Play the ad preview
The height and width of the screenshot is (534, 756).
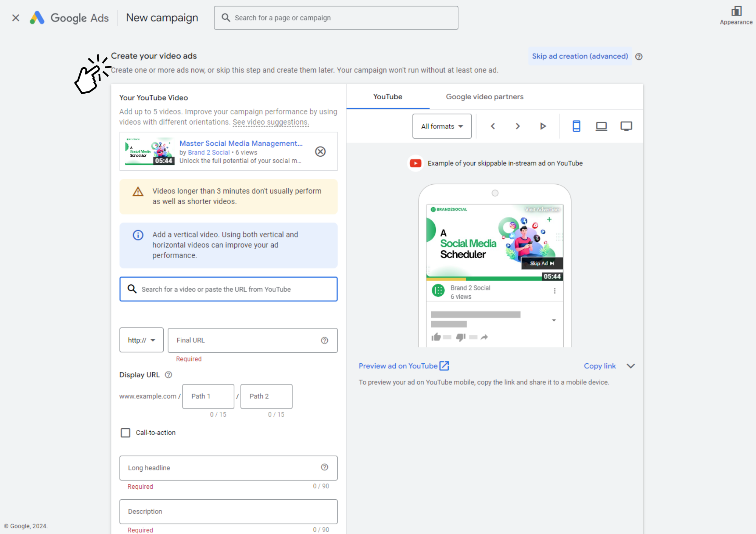pyautogui.click(x=543, y=126)
